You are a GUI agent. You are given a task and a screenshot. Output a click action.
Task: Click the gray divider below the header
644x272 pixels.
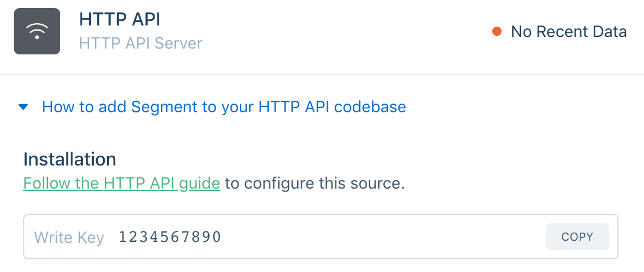click(322, 75)
